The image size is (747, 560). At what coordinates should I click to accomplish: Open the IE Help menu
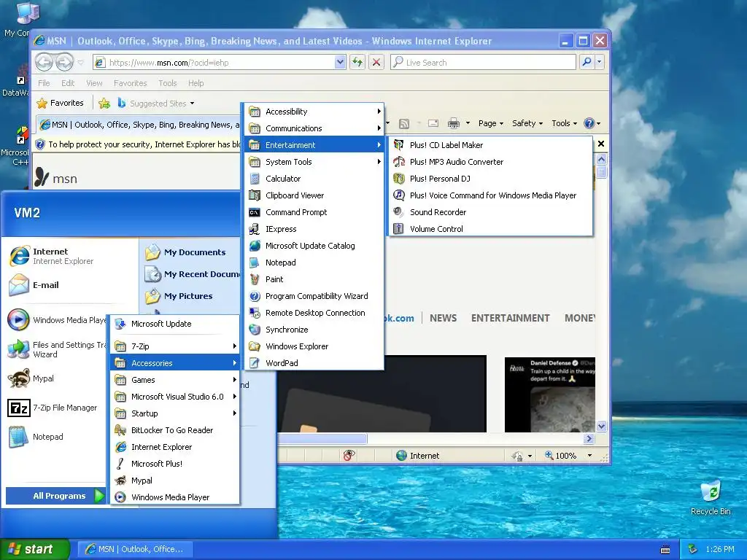pos(196,83)
